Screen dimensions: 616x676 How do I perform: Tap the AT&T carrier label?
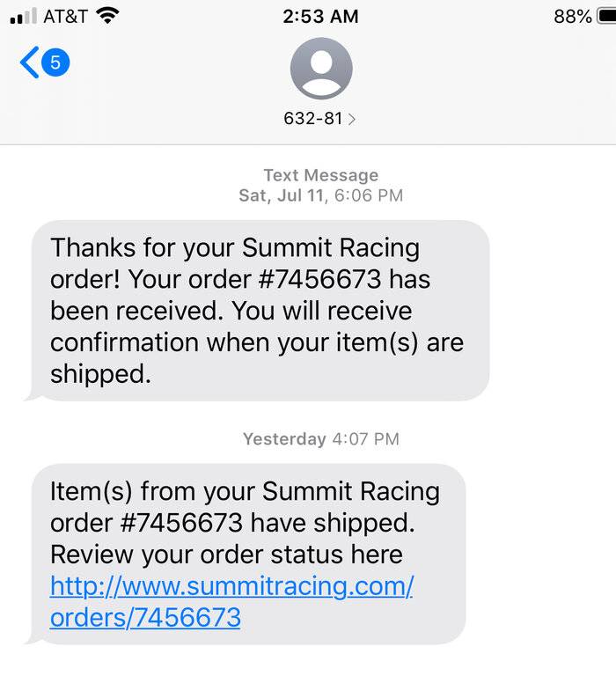[64, 16]
